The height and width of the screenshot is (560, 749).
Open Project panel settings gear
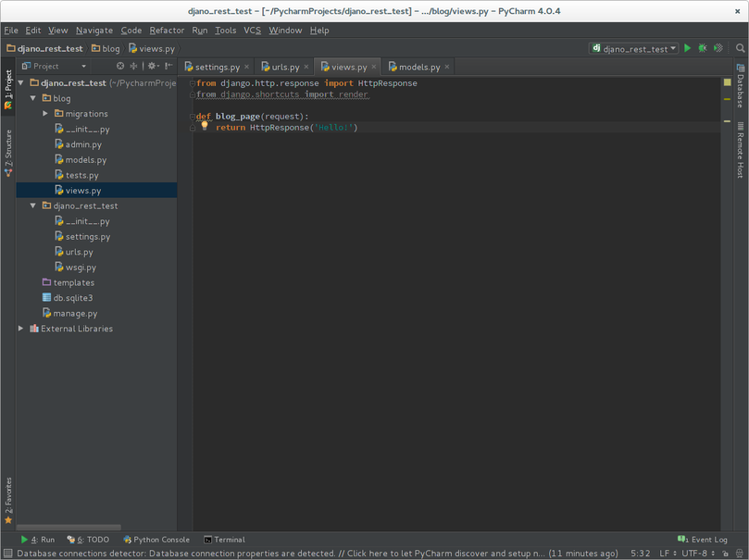click(x=153, y=66)
